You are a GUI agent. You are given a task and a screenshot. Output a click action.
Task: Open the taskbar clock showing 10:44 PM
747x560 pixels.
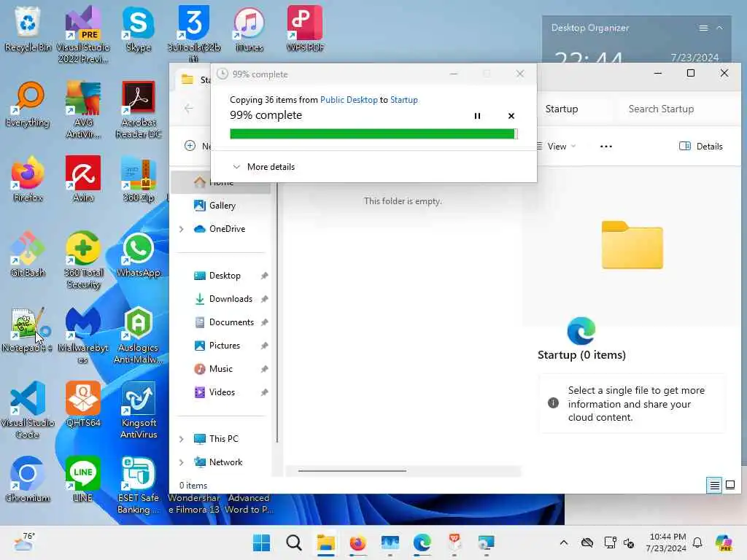coord(666,542)
